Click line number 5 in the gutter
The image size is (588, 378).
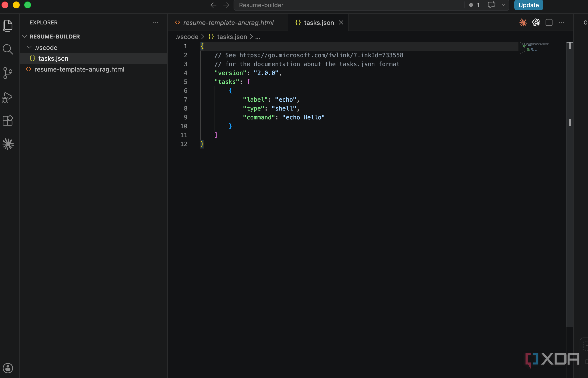(185, 82)
